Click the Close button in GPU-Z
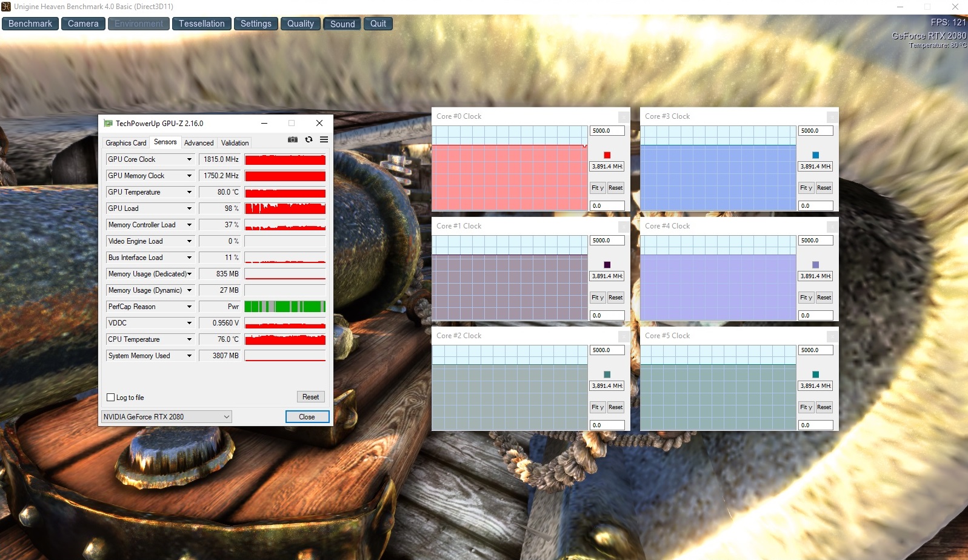 coord(307,417)
